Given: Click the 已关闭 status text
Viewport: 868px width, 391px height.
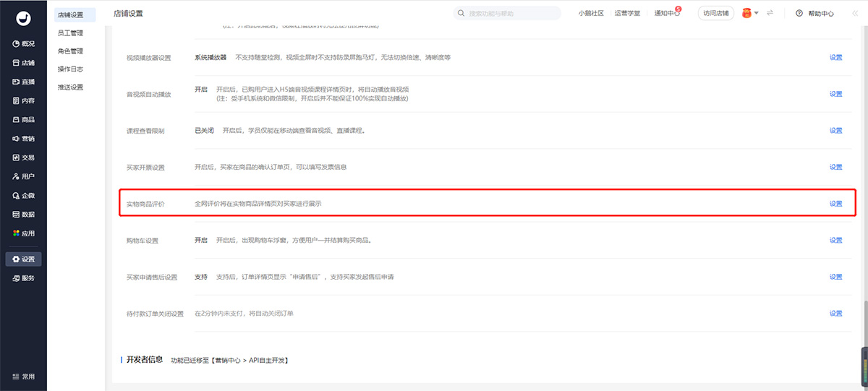Looking at the screenshot, I should [x=204, y=131].
